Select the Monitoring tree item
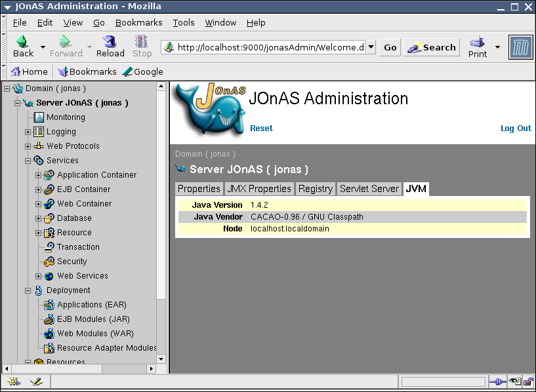Viewport: 536px width, 392px height. click(66, 117)
